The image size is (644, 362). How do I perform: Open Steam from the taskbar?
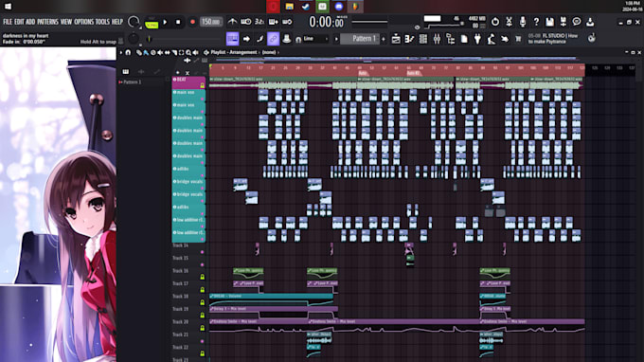coord(306,7)
